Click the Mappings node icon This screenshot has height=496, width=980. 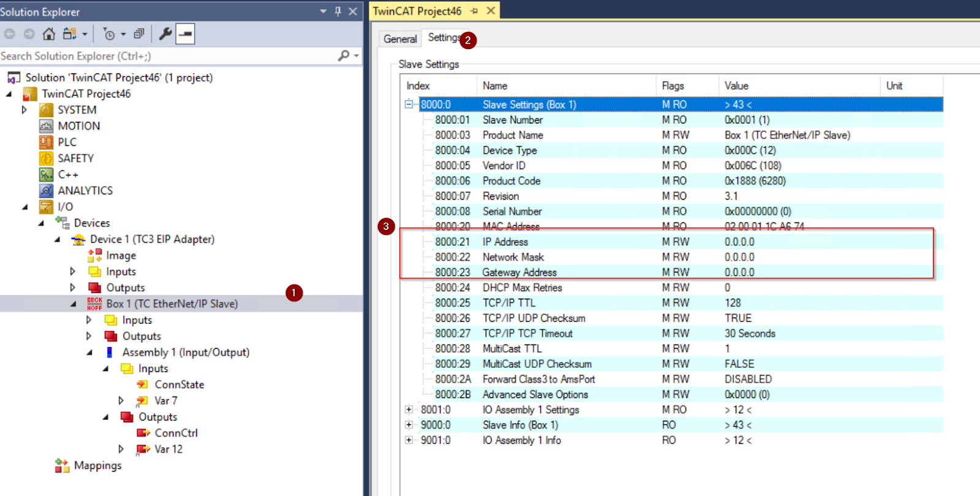point(62,466)
